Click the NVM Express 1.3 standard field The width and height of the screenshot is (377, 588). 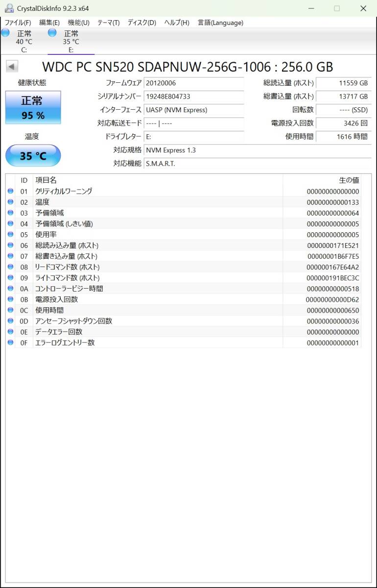tap(258, 150)
